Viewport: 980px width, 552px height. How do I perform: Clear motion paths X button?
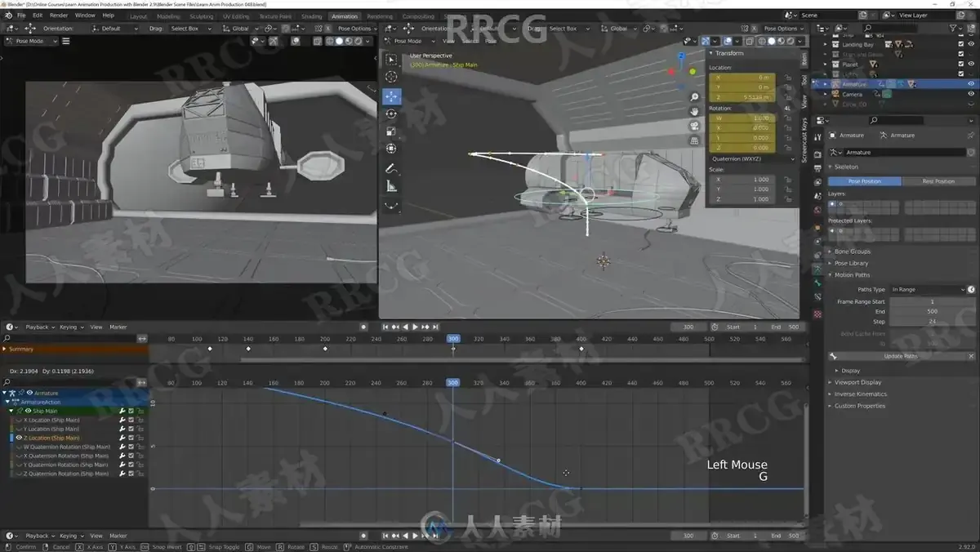(x=971, y=356)
